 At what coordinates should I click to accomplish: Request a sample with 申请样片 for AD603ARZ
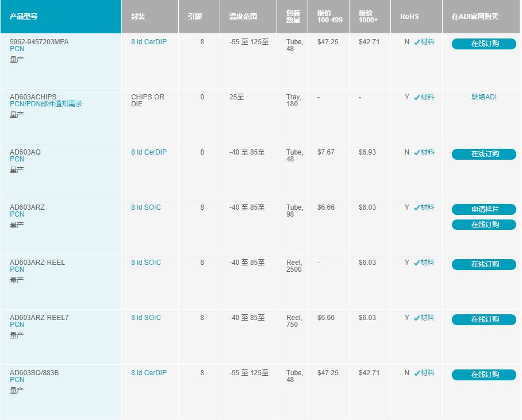click(x=484, y=209)
